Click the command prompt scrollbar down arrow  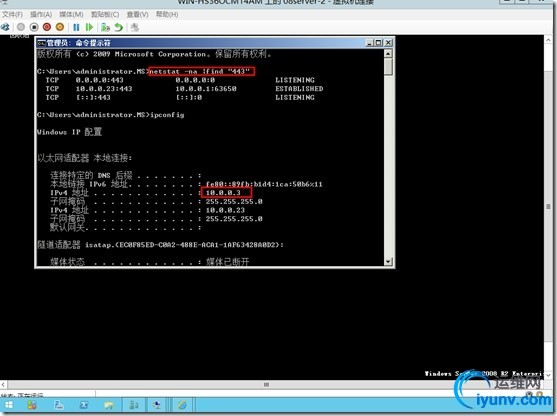388,261
